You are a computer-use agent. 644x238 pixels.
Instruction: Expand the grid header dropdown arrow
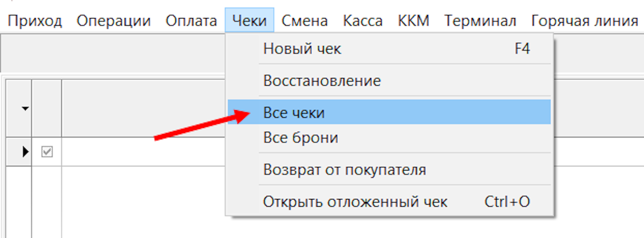25,109
